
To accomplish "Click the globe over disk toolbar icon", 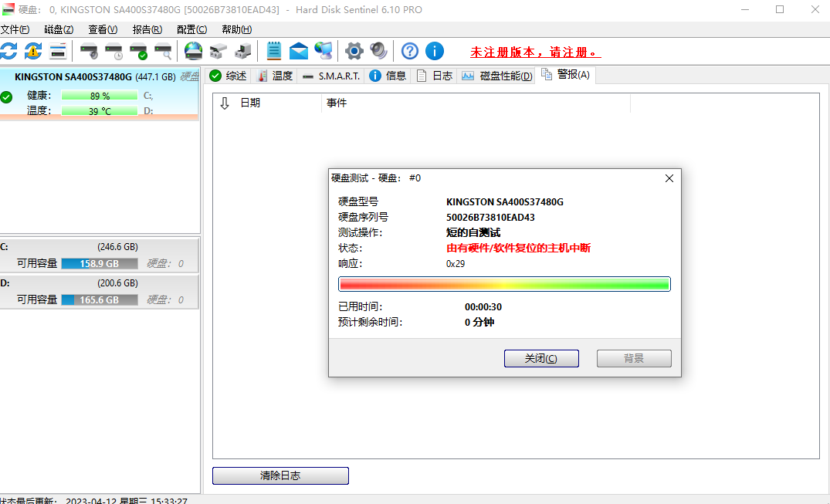I will [x=193, y=51].
